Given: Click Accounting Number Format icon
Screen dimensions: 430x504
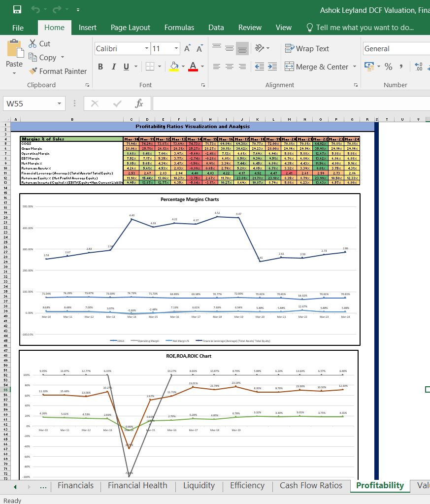Looking at the screenshot, I should click(x=369, y=67).
